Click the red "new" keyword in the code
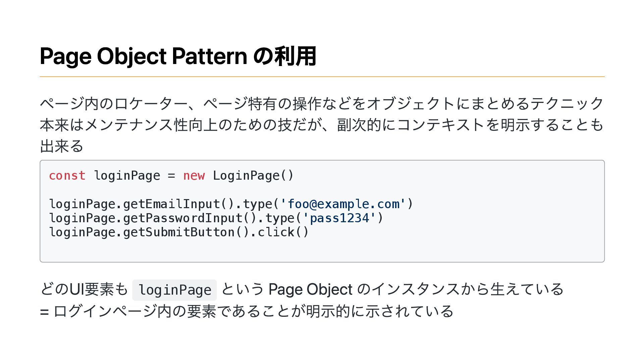Image resolution: width=644 pixels, height=362 pixels. (x=194, y=176)
